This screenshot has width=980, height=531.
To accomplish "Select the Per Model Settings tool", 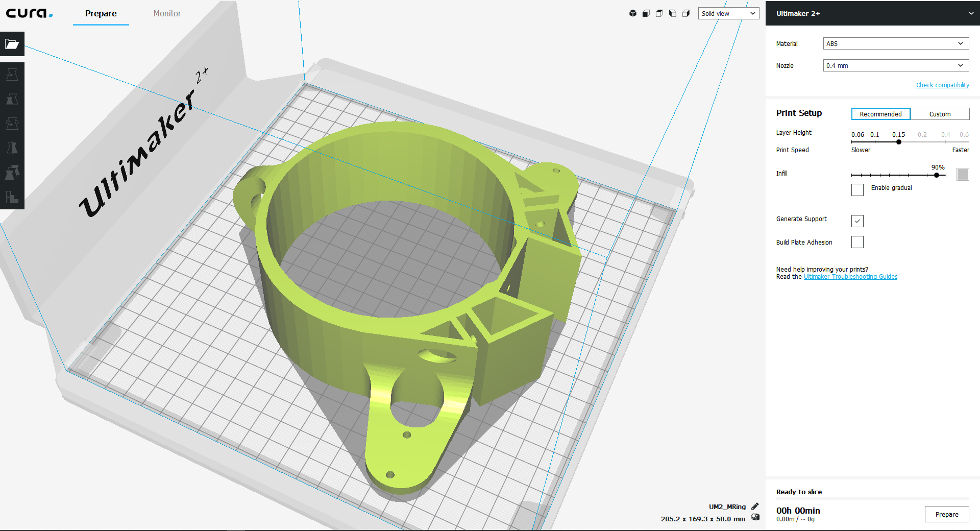I will (x=12, y=173).
